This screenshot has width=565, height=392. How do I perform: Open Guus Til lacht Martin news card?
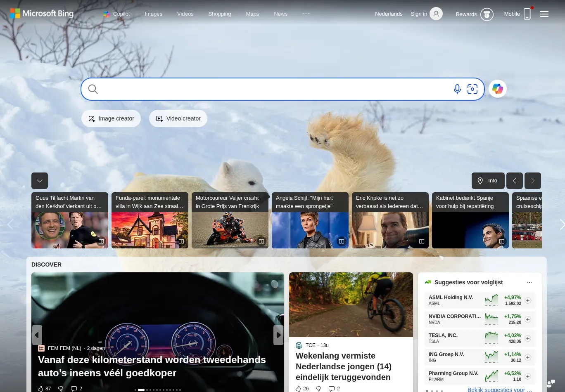click(70, 220)
